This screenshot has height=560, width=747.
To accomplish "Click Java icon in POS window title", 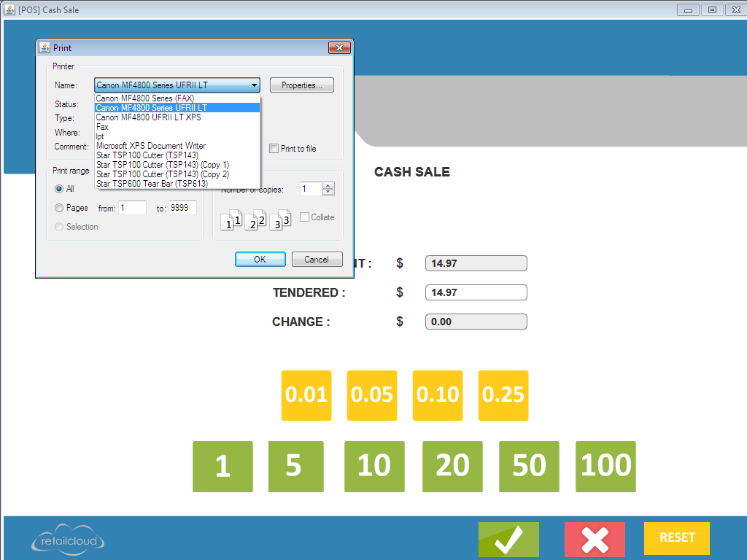I will point(9,9).
